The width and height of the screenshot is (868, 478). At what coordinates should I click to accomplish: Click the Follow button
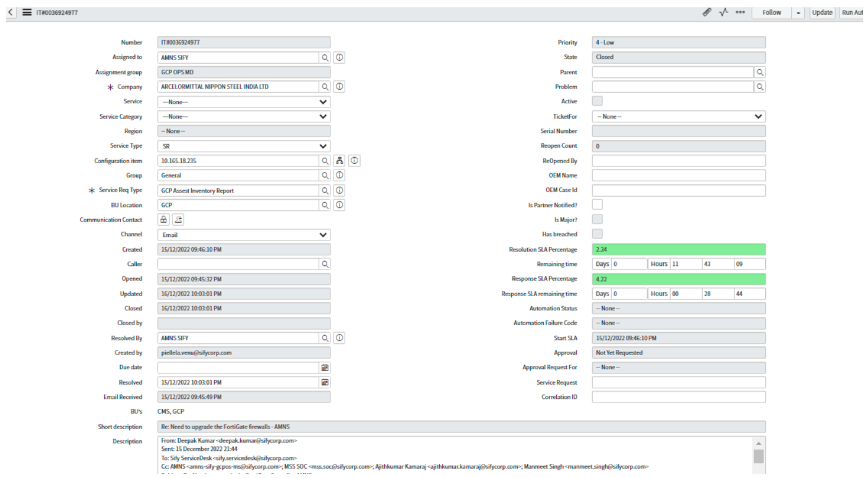771,12
